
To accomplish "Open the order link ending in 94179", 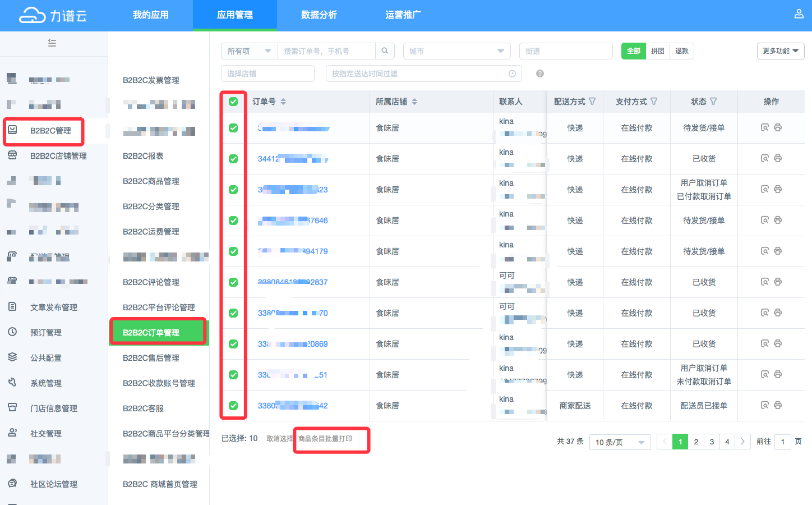I will coord(293,251).
